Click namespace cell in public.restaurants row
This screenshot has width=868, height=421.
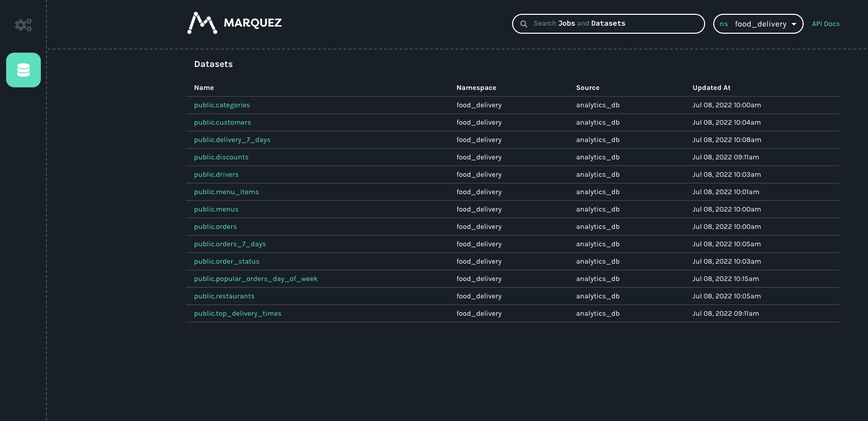479,296
